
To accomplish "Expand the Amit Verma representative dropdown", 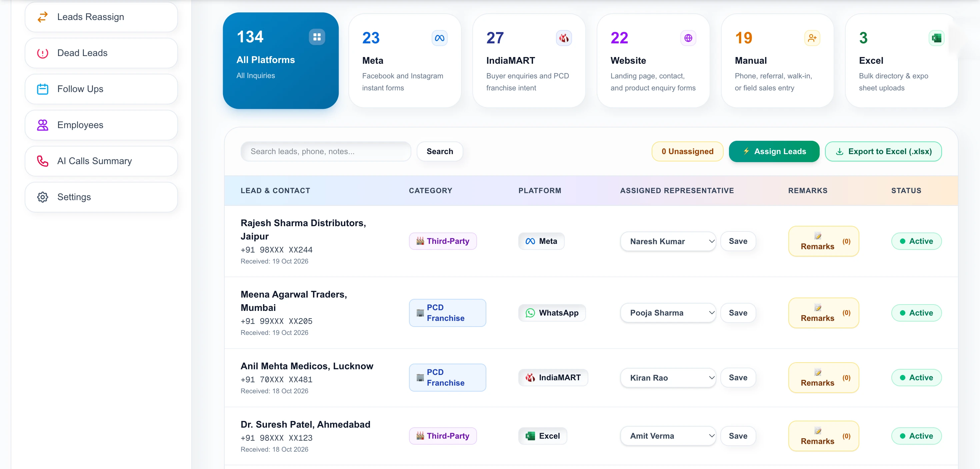I will 668,436.
